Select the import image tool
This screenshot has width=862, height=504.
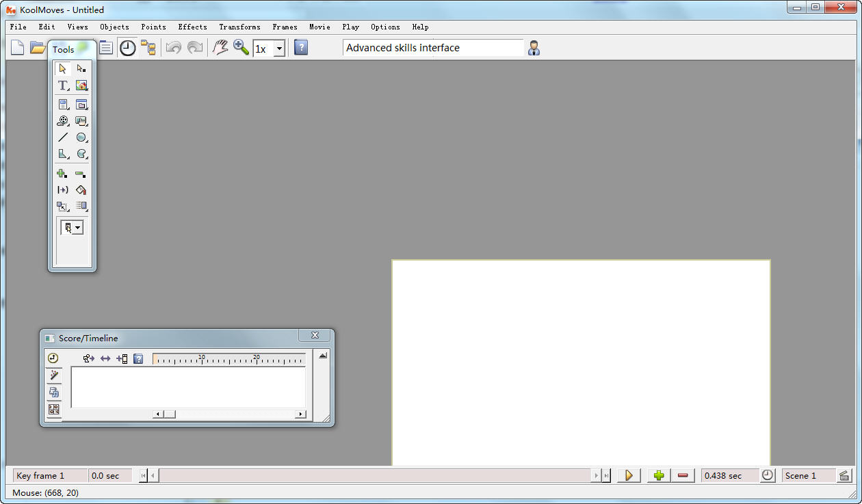coord(81,85)
